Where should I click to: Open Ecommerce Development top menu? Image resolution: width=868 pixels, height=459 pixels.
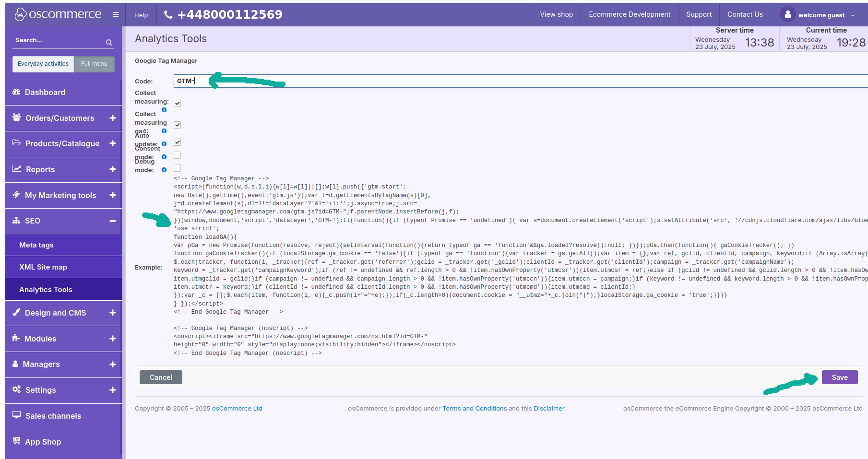click(630, 14)
